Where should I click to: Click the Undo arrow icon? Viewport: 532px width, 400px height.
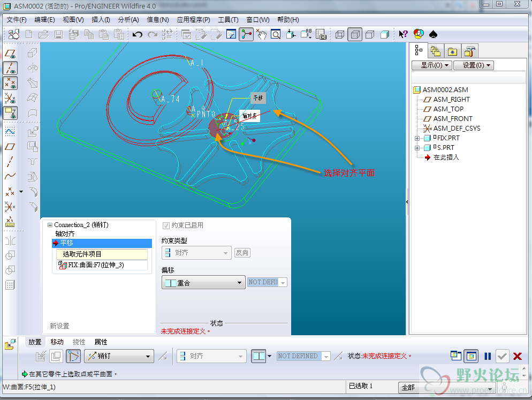pos(138,34)
